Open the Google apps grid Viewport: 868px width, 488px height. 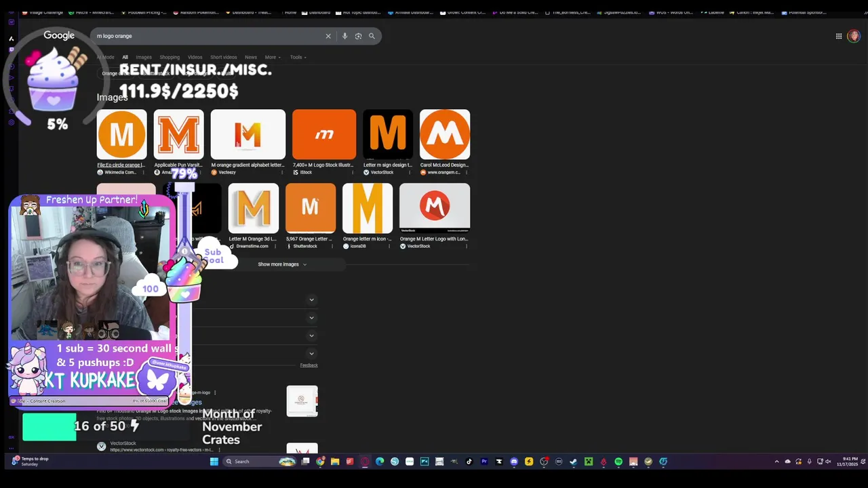pos(839,36)
